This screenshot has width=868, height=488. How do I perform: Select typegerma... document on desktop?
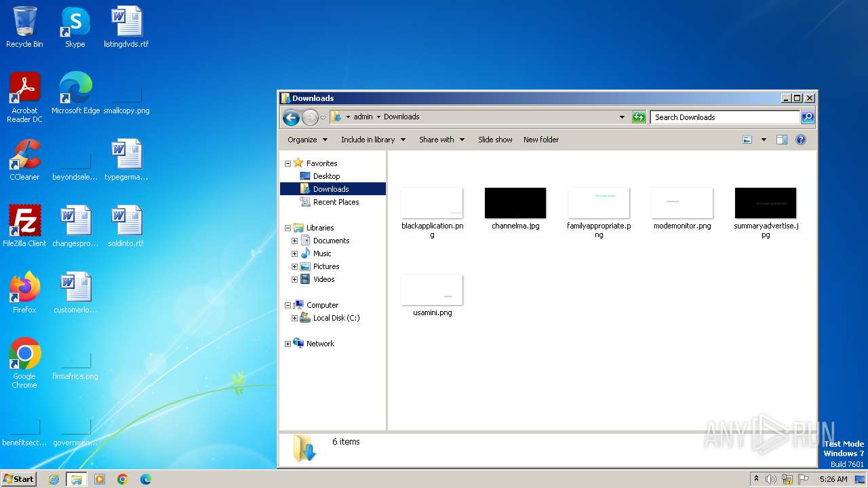(126, 160)
